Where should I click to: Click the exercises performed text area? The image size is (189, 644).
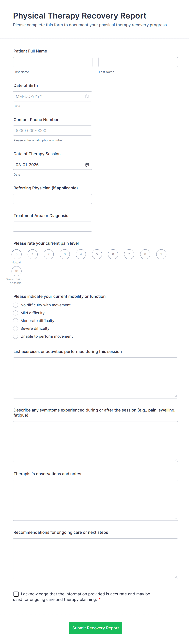[x=95, y=378]
